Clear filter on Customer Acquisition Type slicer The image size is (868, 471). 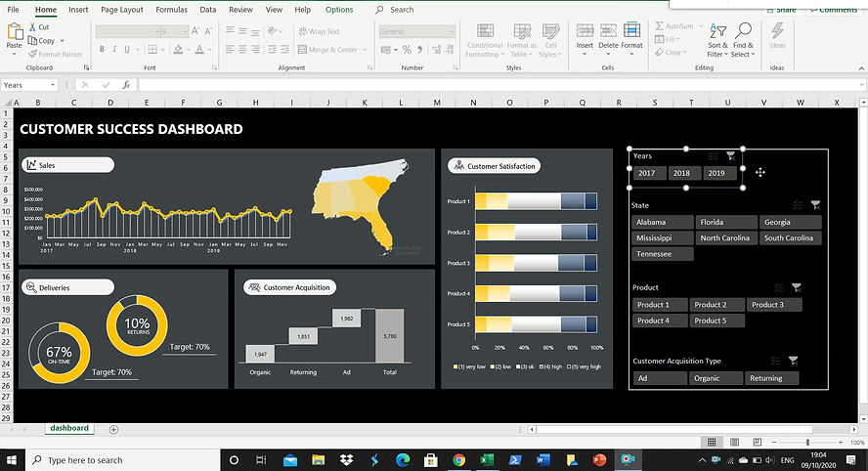pyautogui.click(x=794, y=361)
